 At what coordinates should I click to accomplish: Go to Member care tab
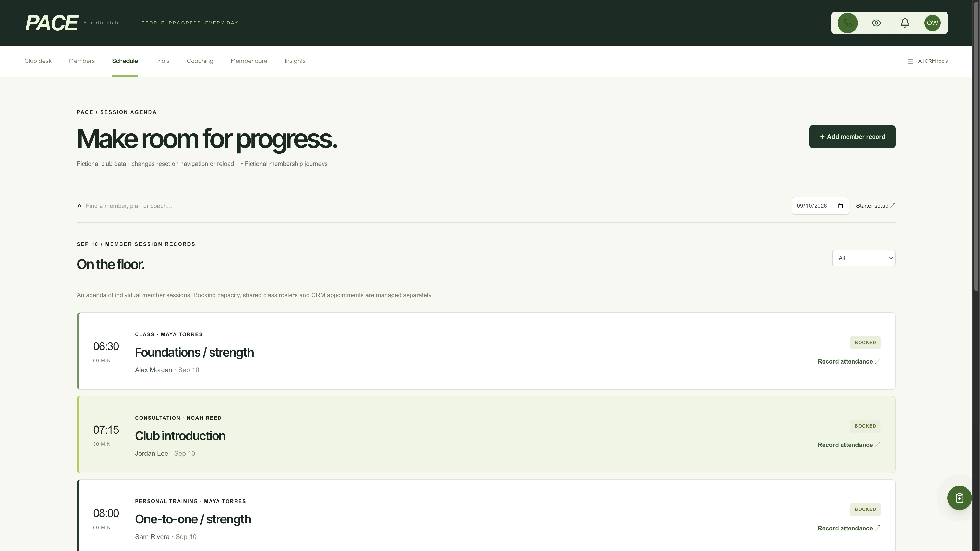pos(249,61)
